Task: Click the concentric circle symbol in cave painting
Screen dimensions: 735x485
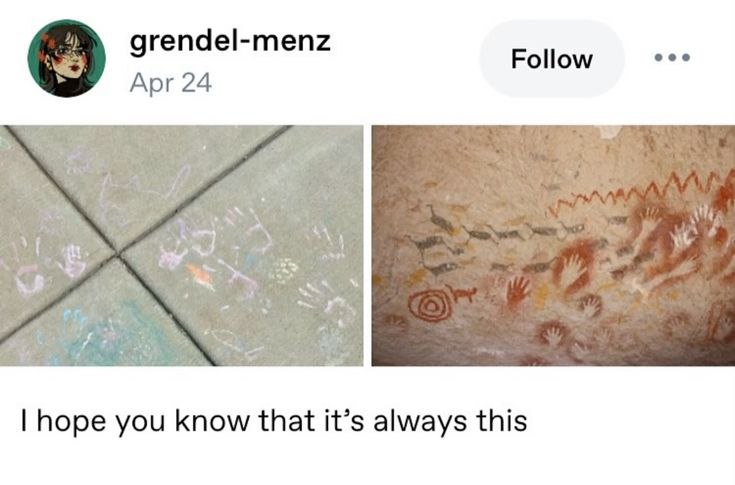Action: click(x=430, y=306)
